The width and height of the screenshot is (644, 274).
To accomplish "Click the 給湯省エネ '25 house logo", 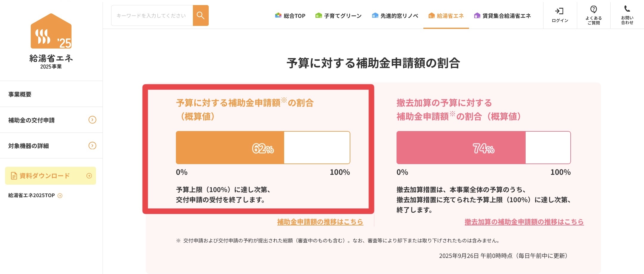I will coord(51,31).
